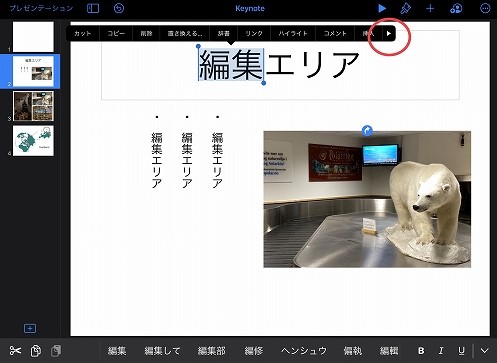Open the Insert plus menu
The height and width of the screenshot is (363, 497).
click(430, 8)
